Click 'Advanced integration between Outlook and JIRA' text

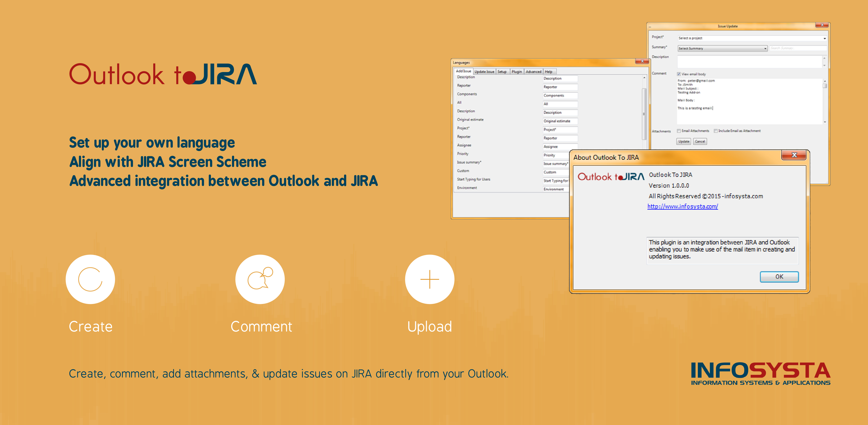tap(223, 181)
